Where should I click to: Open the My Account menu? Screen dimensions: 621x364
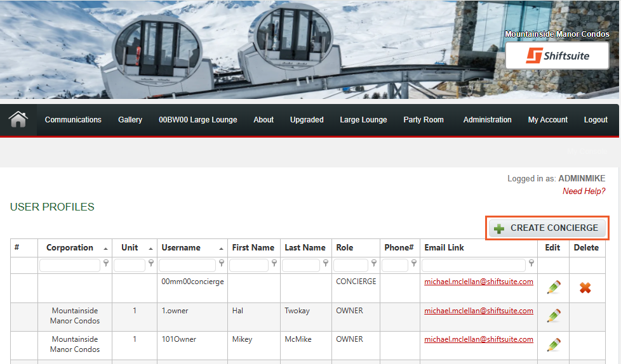tap(547, 119)
